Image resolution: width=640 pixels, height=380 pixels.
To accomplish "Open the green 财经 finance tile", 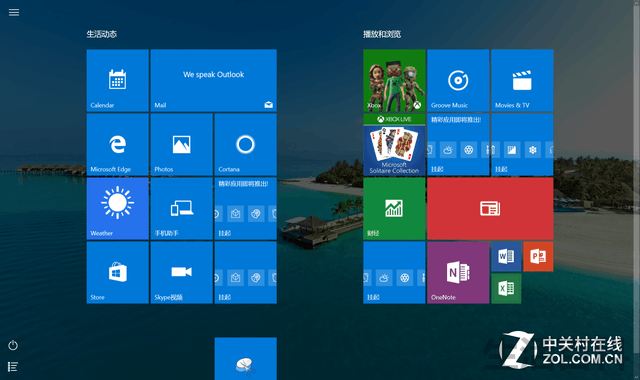I will point(394,209).
